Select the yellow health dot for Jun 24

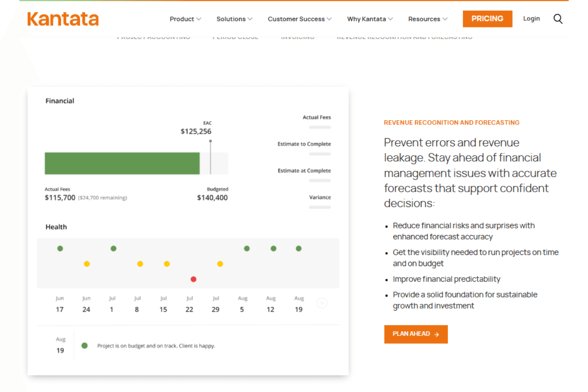coord(87,264)
